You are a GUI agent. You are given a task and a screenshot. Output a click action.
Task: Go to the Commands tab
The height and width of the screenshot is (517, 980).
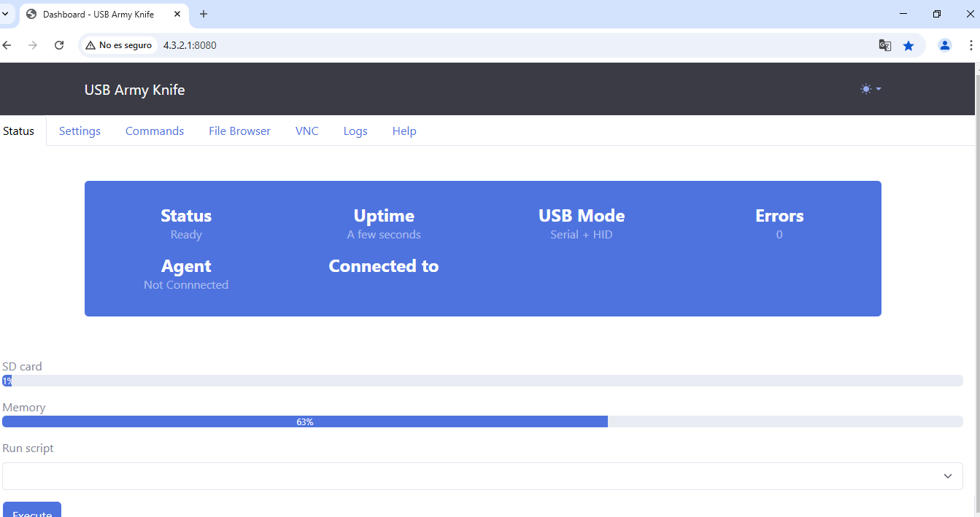pyautogui.click(x=155, y=131)
